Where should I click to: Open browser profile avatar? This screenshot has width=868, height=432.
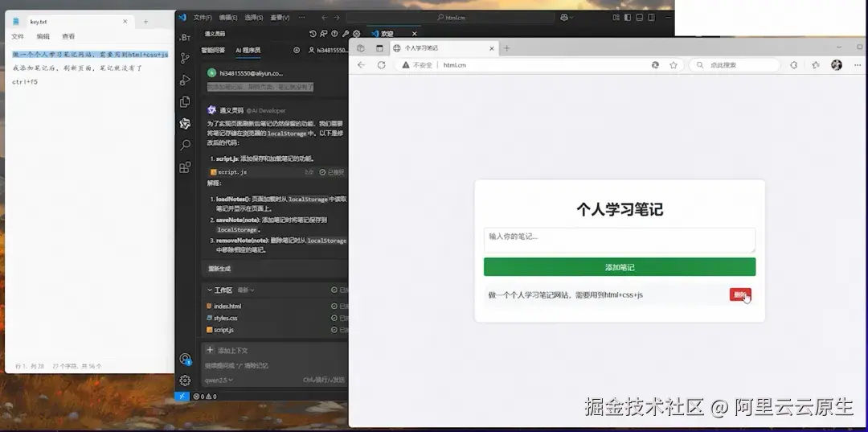click(x=837, y=65)
